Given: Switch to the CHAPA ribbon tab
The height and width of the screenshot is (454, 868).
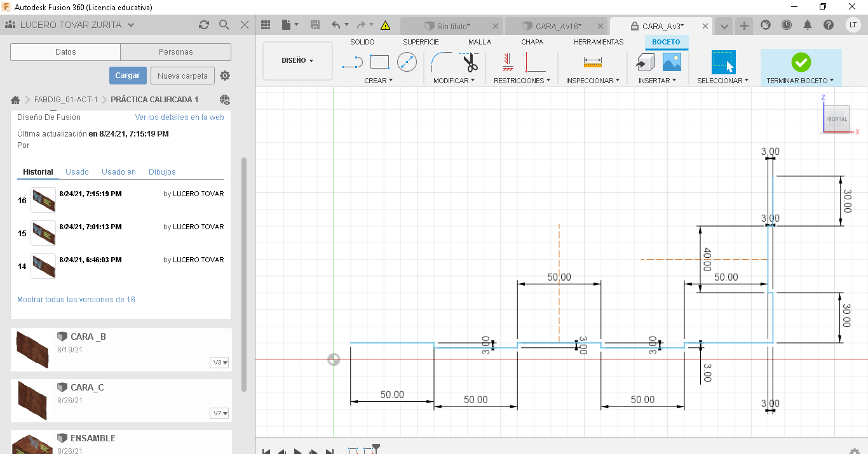Looking at the screenshot, I should click(x=532, y=42).
